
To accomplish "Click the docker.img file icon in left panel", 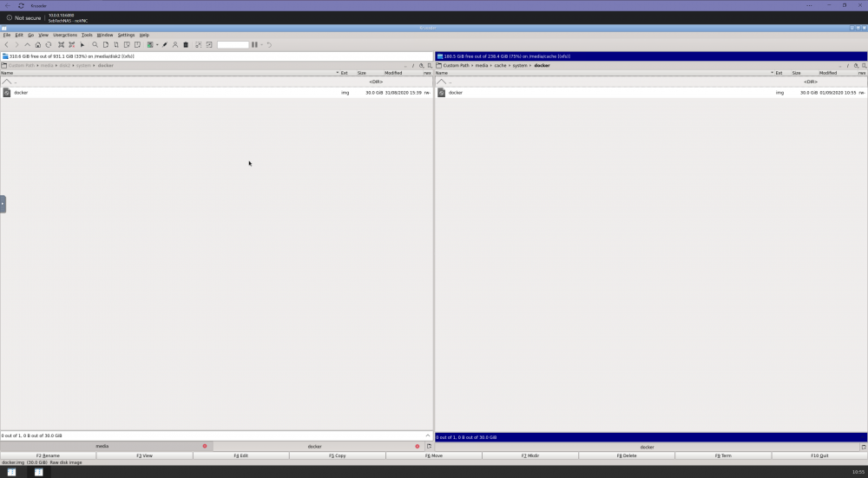I will pyautogui.click(x=7, y=93).
